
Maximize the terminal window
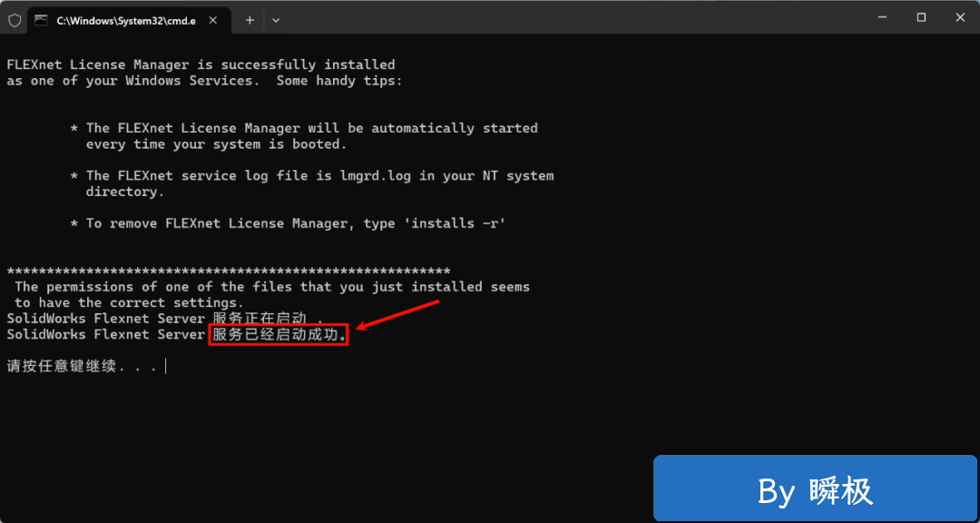click(921, 17)
